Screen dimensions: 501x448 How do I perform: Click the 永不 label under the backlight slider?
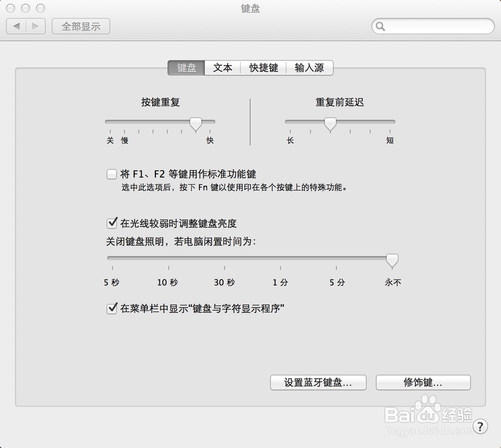click(x=392, y=282)
